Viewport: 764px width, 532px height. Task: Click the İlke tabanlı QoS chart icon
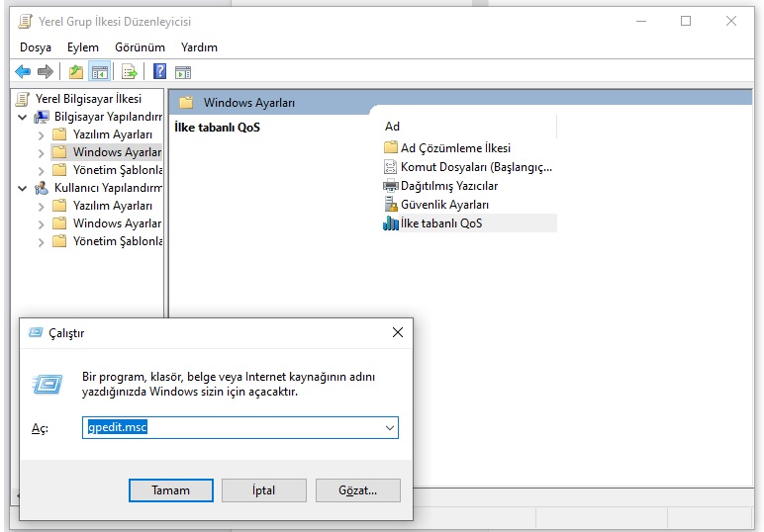[391, 222]
